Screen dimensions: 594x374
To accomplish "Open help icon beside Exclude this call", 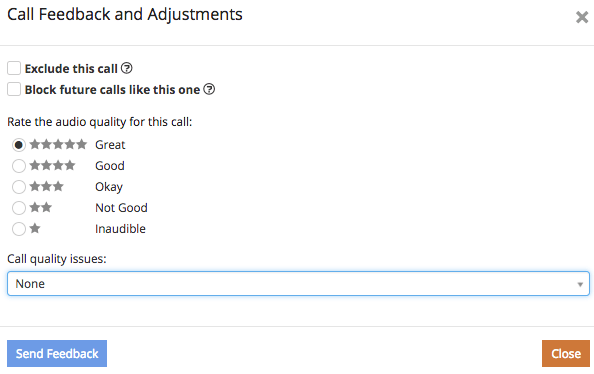I will point(127,68).
